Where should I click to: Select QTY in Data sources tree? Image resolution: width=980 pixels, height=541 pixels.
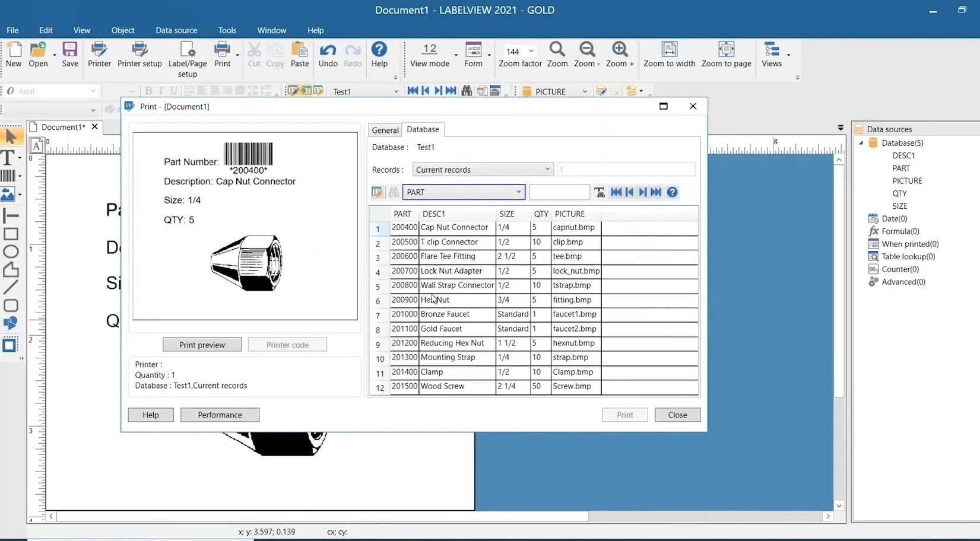point(899,193)
